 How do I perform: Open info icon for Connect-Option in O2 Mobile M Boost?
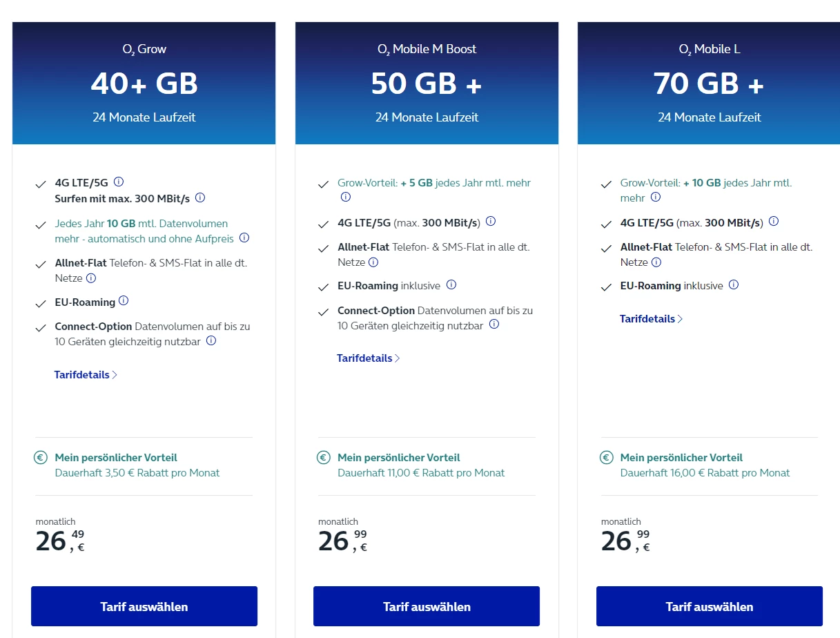point(494,325)
